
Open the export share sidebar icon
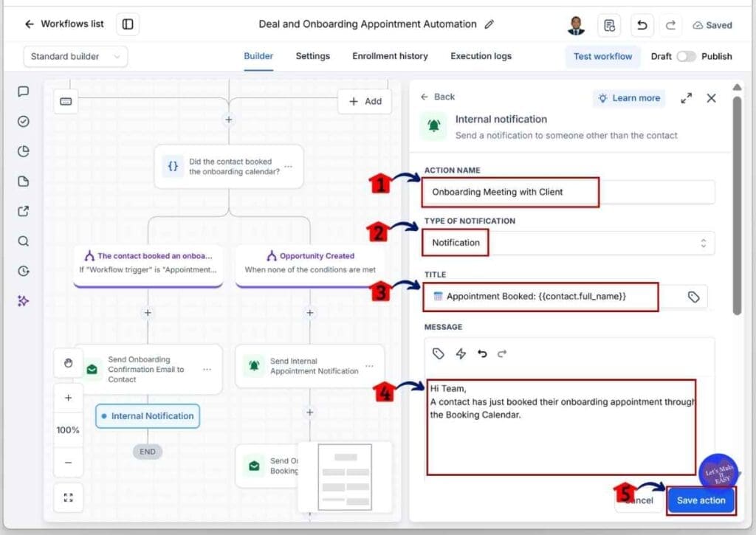pyautogui.click(x=23, y=211)
